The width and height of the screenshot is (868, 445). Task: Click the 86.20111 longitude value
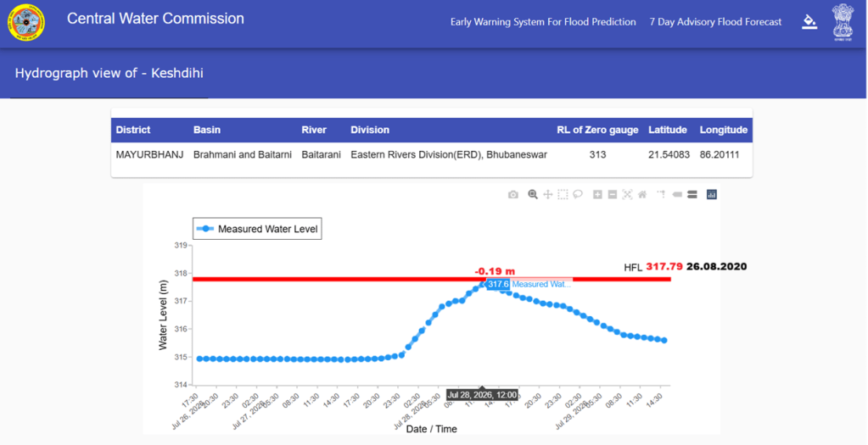click(x=720, y=155)
